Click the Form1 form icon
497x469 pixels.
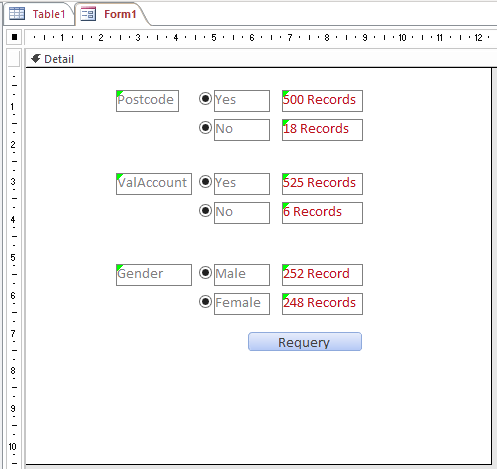point(89,14)
